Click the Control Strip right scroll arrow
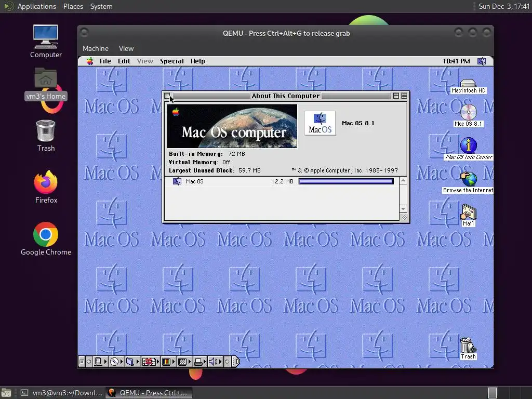 (228, 362)
